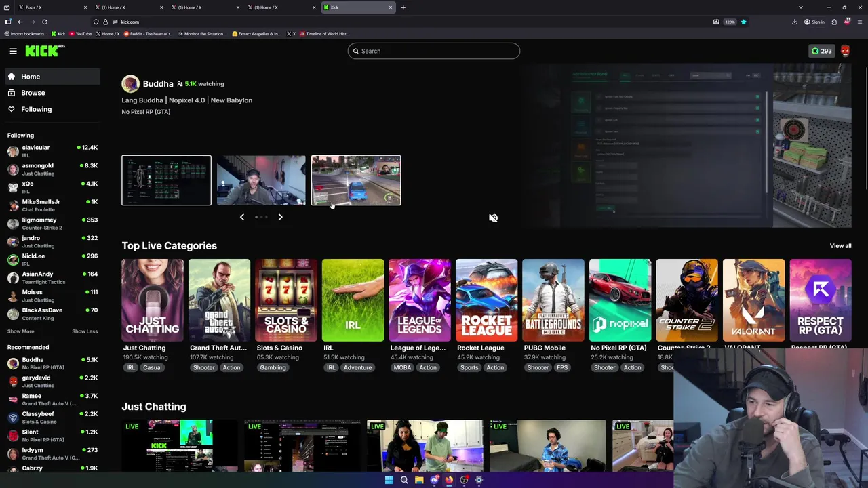
Task: Open clavicular in Following list
Action: pyautogui.click(x=52, y=150)
